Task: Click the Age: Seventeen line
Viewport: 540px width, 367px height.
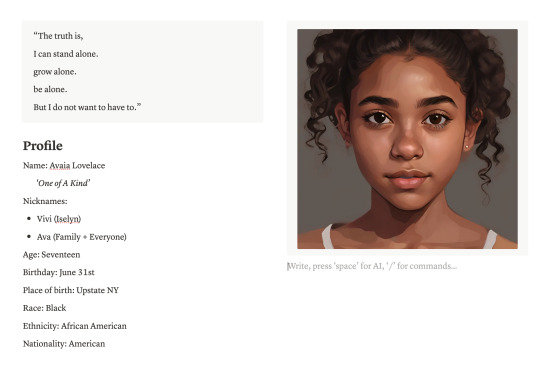Action: tap(52, 255)
